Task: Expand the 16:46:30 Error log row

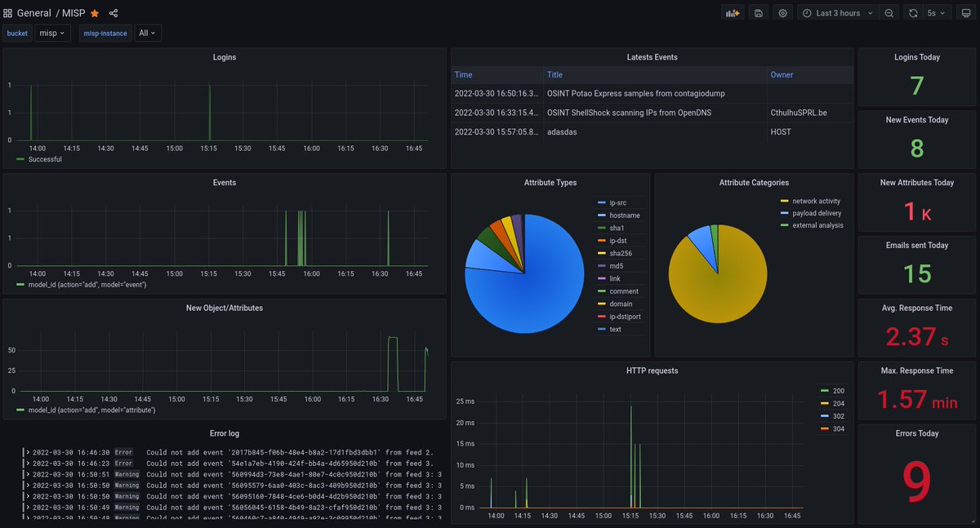Action: pyautogui.click(x=28, y=451)
